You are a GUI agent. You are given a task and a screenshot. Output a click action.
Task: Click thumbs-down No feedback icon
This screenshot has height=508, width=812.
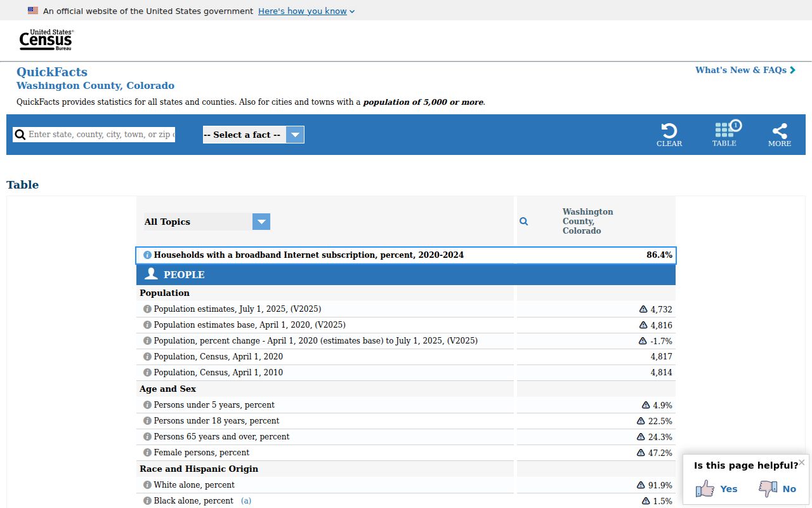pyautogui.click(x=768, y=488)
